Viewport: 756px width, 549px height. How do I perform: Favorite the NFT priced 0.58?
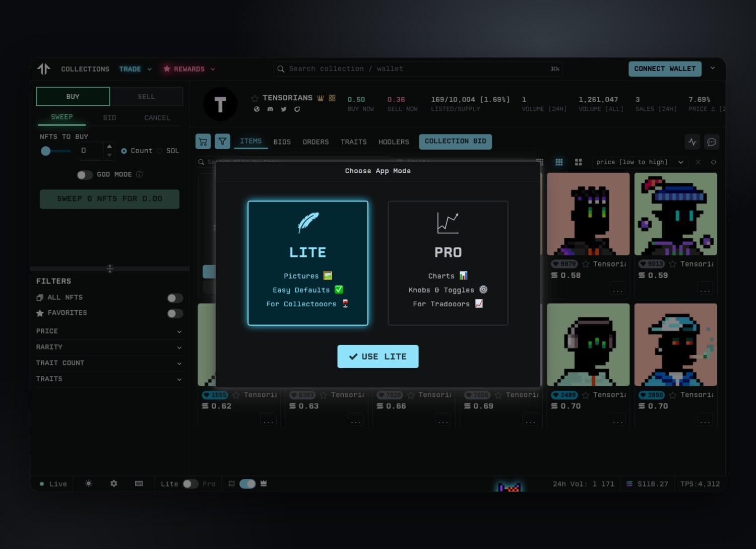[x=586, y=264]
